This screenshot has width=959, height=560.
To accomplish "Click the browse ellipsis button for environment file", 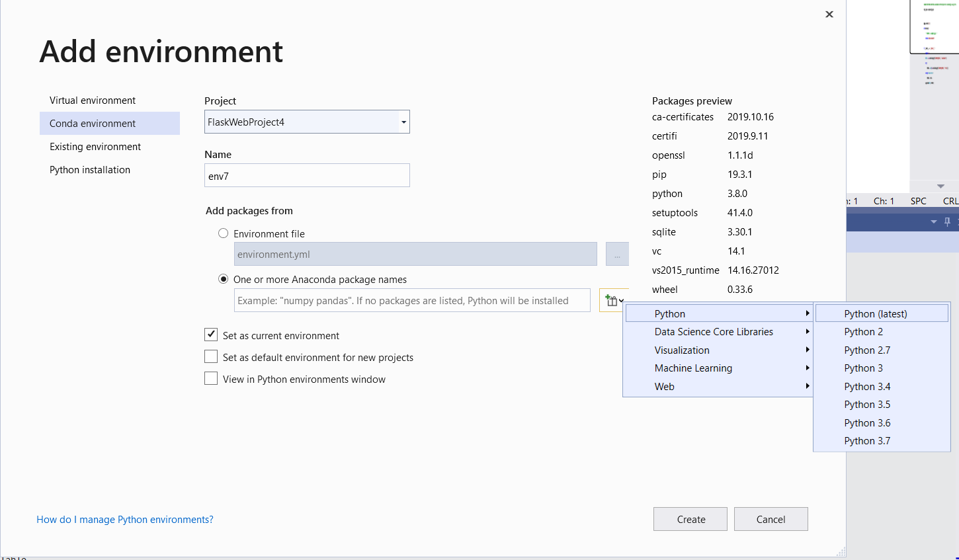I will 617,255.
